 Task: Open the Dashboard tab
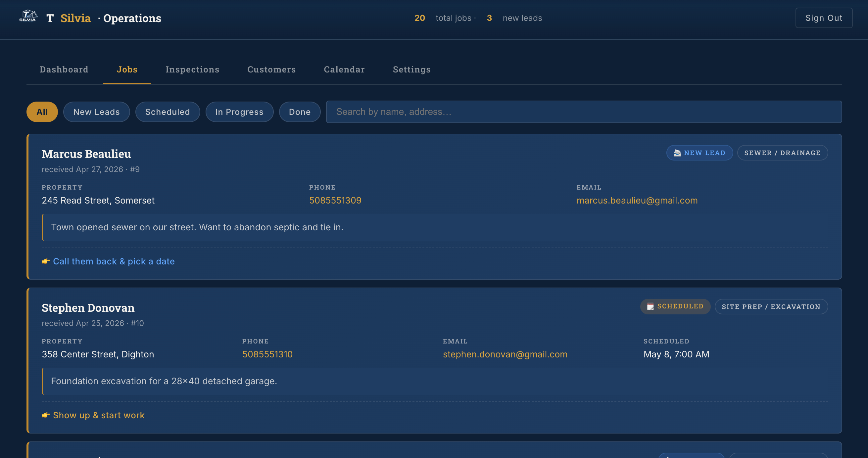64,69
